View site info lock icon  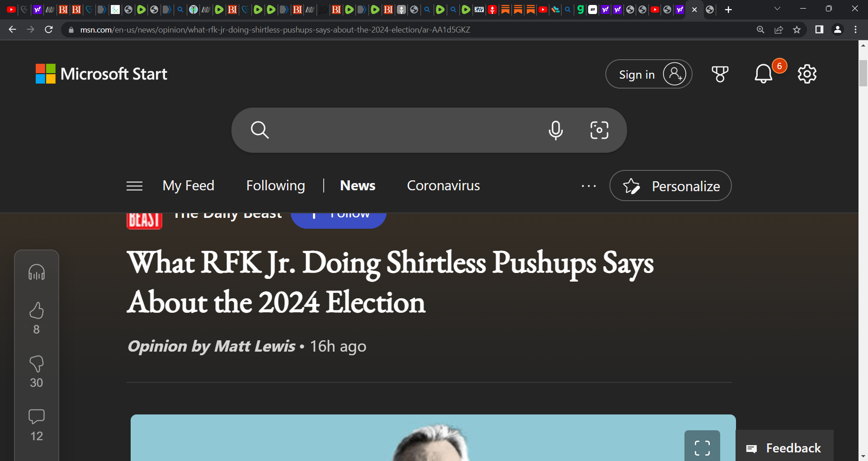[x=71, y=30]
